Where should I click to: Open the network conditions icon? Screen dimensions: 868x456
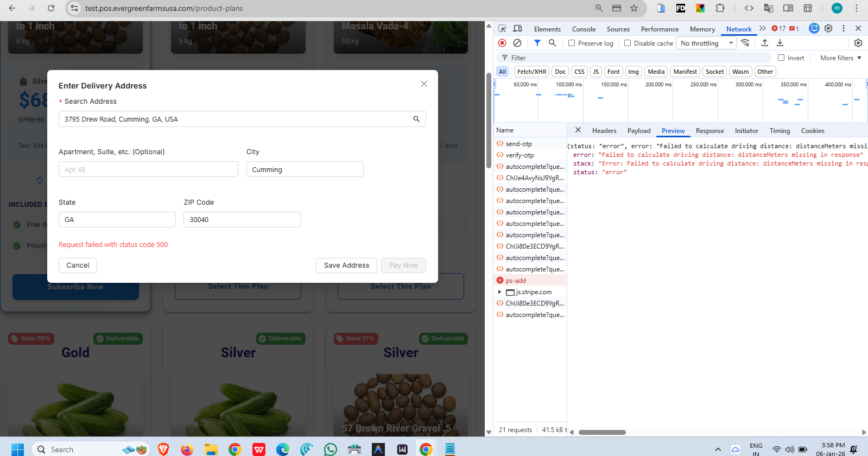(x=745, y=43)
